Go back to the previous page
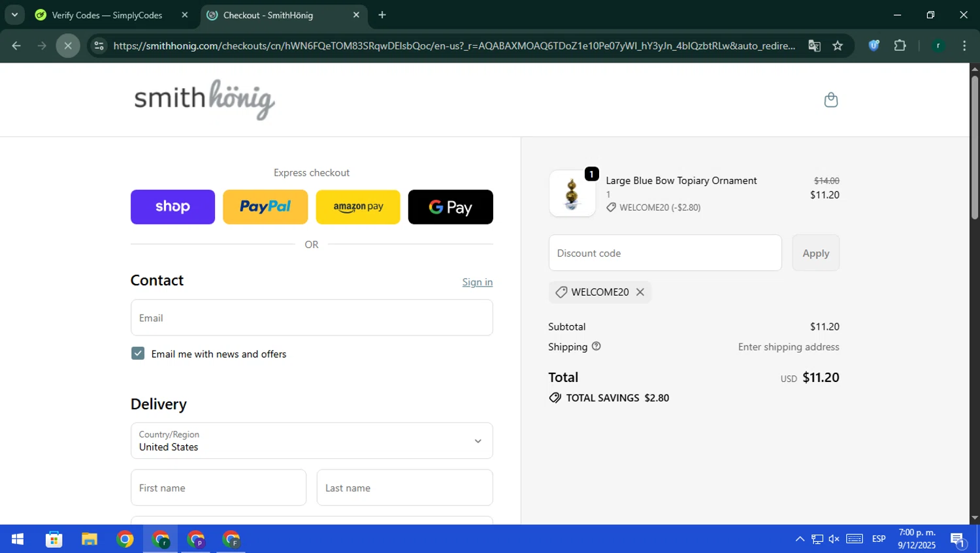Viewport: 980px width, 553px height. (x=16, y=46)
